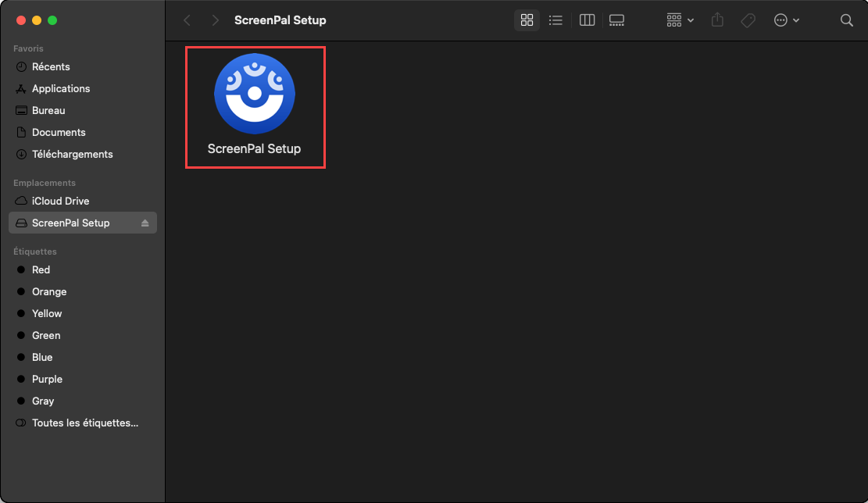Open Récents in the sidebar
This screenshot has width=868, height=503.
coord(83,67)
